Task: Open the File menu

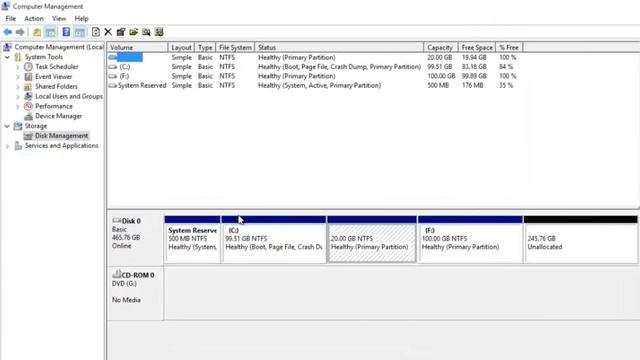Action: coord(11,18)
